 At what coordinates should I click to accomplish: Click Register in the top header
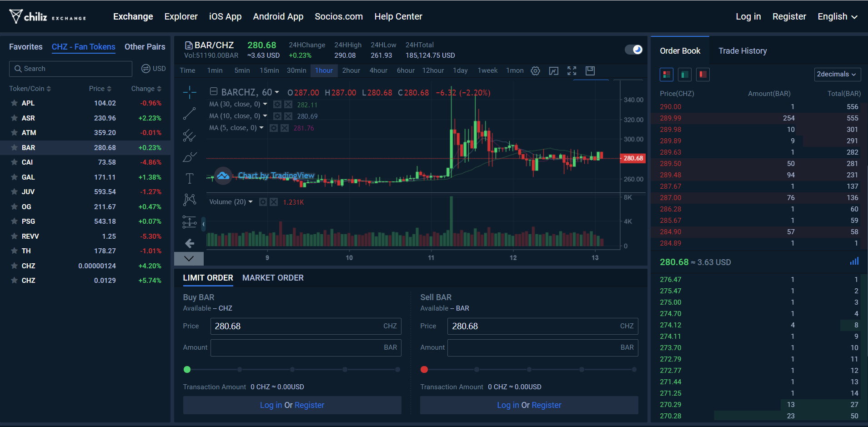pyautogui.click(x=789, y=17)
